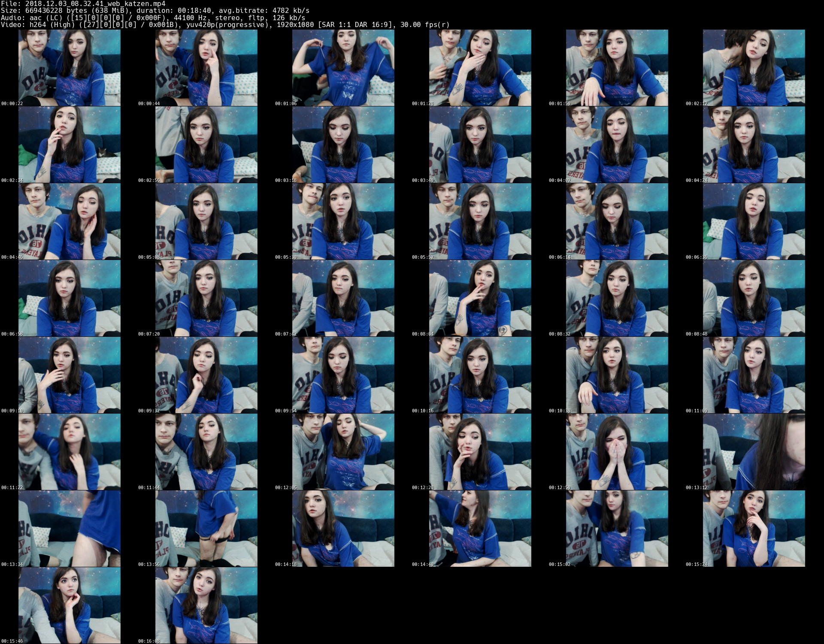Open the frame marked 00:04:24
The height and width of the screenshot is (644, 824).
pyautogui.click(x=754, y=145)
